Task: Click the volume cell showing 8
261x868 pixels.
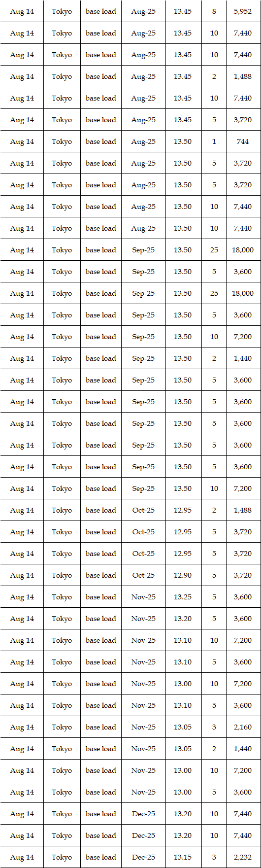Action: pyautogui.click(x=214, y=11)
